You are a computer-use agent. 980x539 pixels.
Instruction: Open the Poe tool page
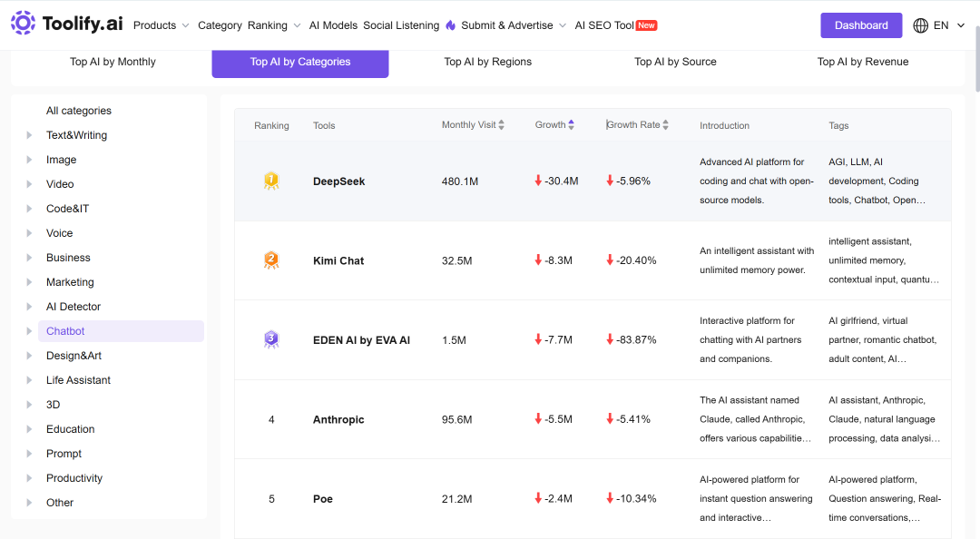pos(322,499)
